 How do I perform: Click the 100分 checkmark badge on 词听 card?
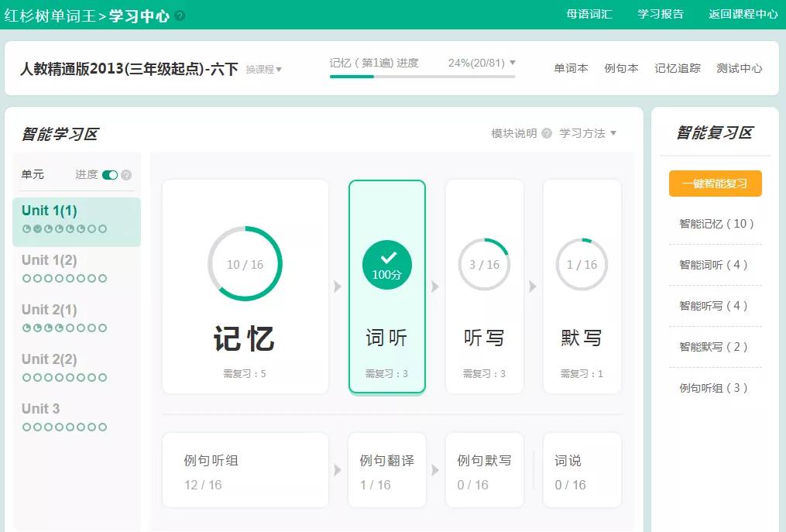(x=386, y=264)
